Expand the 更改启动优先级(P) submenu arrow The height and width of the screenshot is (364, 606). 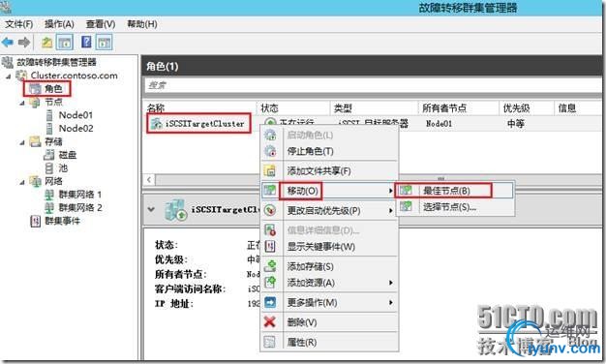click(391, 211)
